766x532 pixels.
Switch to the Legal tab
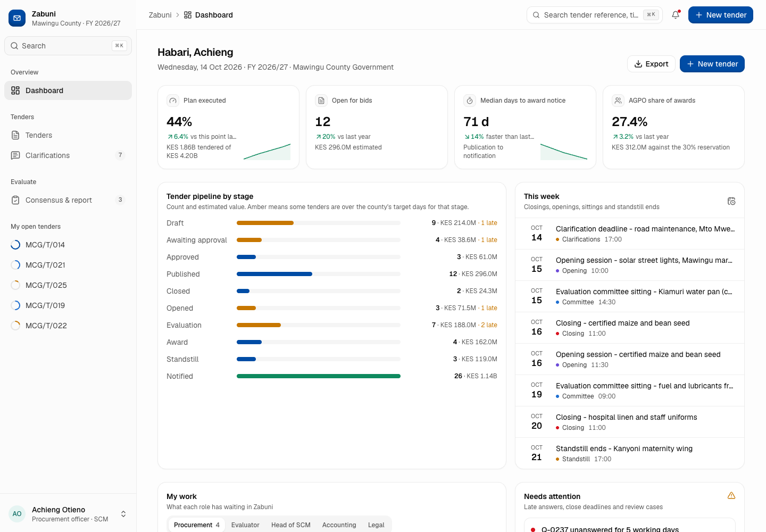(x=376, y=525)
